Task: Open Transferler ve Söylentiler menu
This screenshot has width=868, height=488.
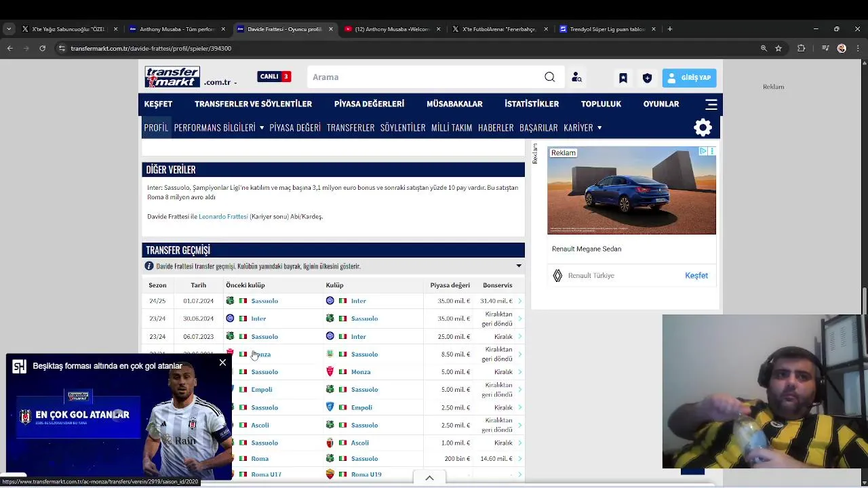Action: pos(253,104)
